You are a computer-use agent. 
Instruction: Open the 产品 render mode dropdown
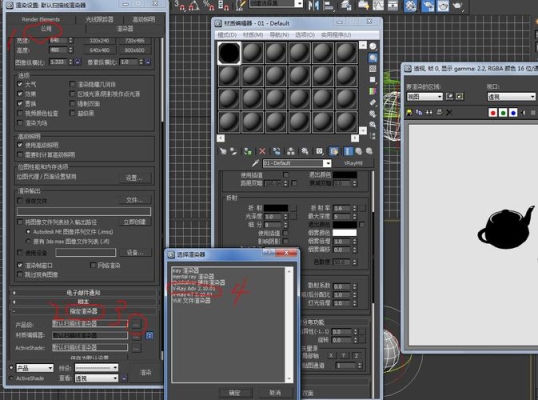(x=35, y=368)
